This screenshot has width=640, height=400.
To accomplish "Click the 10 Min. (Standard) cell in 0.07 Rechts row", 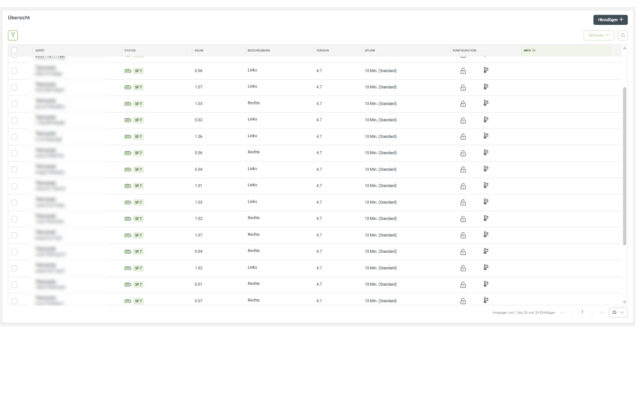I will [380, 301].
